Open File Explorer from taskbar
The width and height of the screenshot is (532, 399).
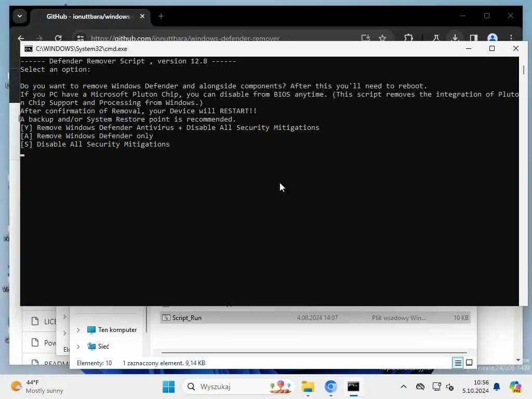[x=308, y=387]
